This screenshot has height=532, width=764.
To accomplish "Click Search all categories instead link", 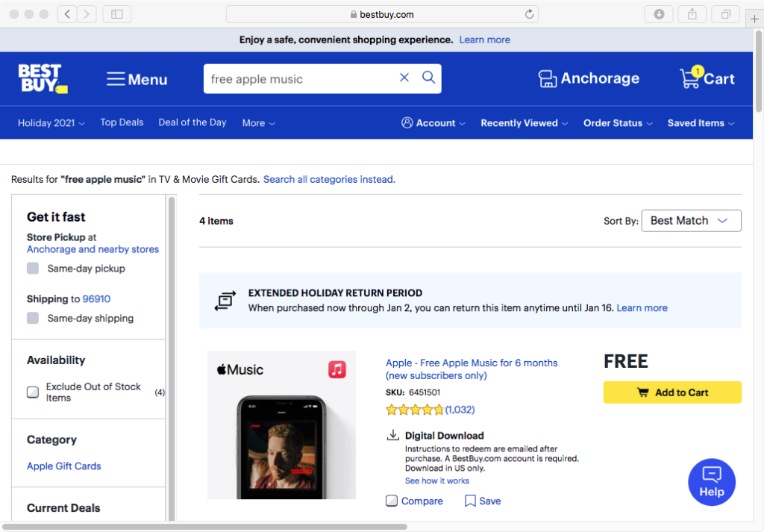I will (328, 180).
